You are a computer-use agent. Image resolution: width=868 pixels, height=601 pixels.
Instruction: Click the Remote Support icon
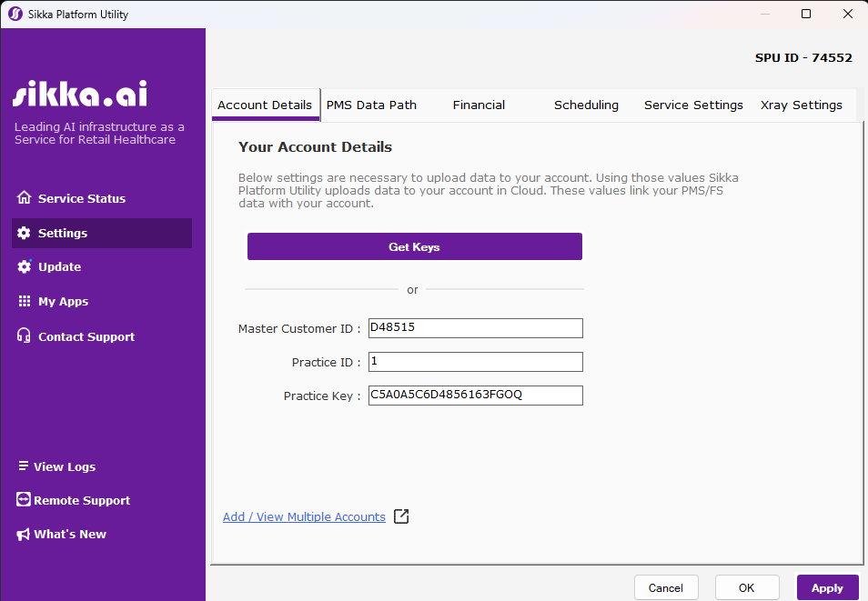click(x=24, y=499)
